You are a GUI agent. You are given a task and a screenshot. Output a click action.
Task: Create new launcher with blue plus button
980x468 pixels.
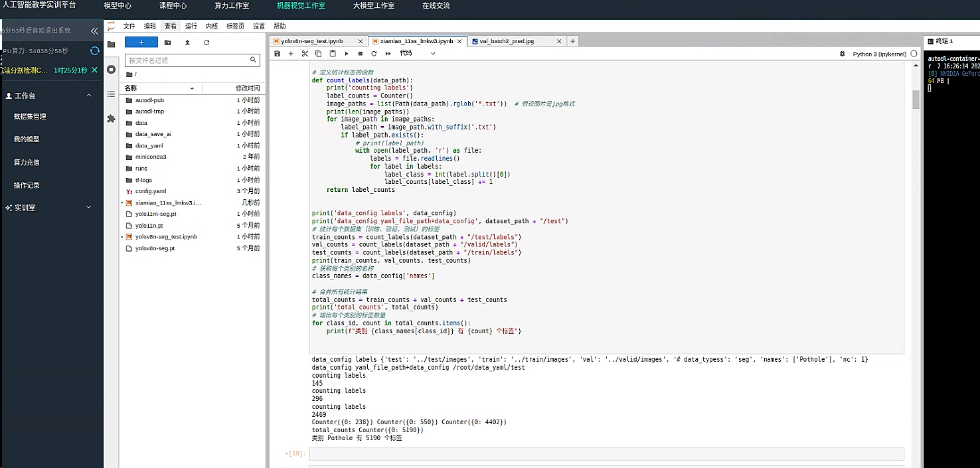[141, 42]
